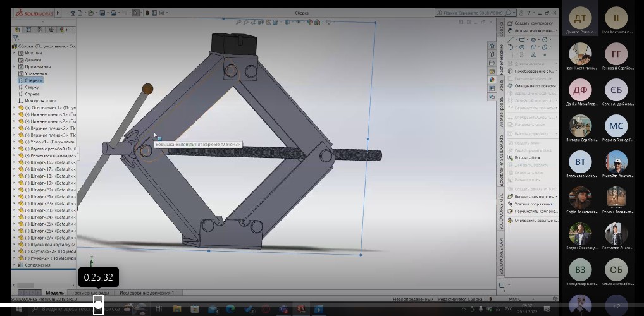
Task: Click the Print icon in top toolbar
Action: 114,13
